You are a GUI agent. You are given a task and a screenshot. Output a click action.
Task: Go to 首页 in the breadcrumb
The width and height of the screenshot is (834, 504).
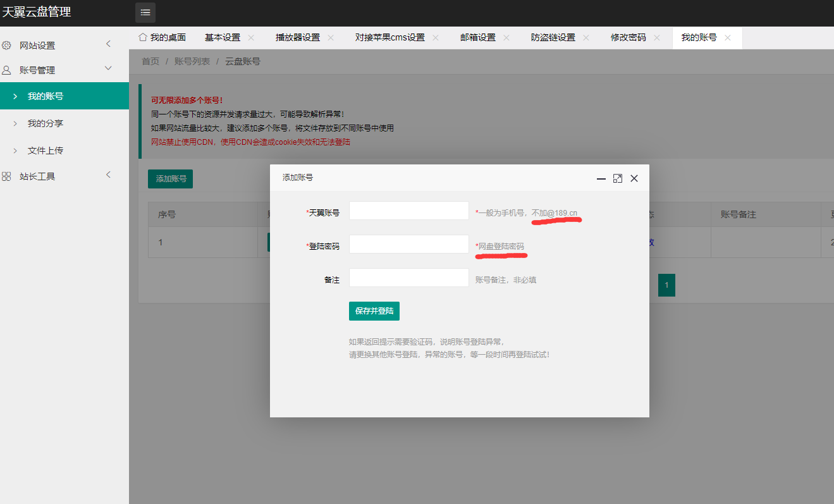tap(150, 61)
